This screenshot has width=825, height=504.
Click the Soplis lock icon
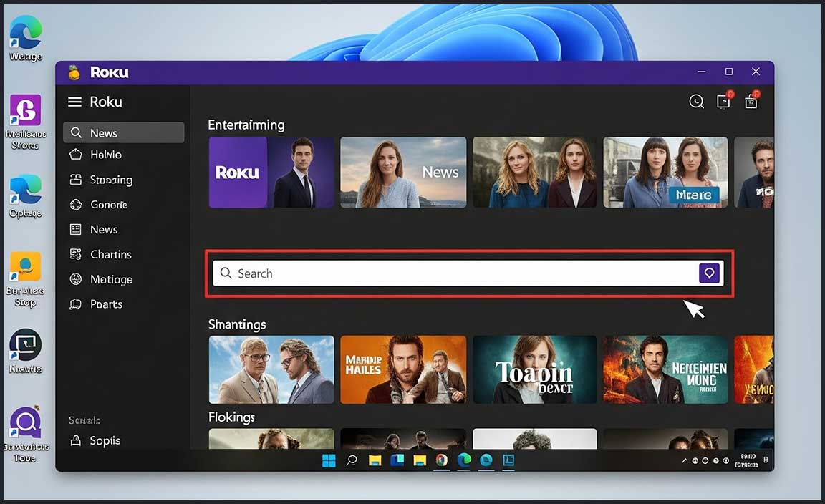point(76,440)
